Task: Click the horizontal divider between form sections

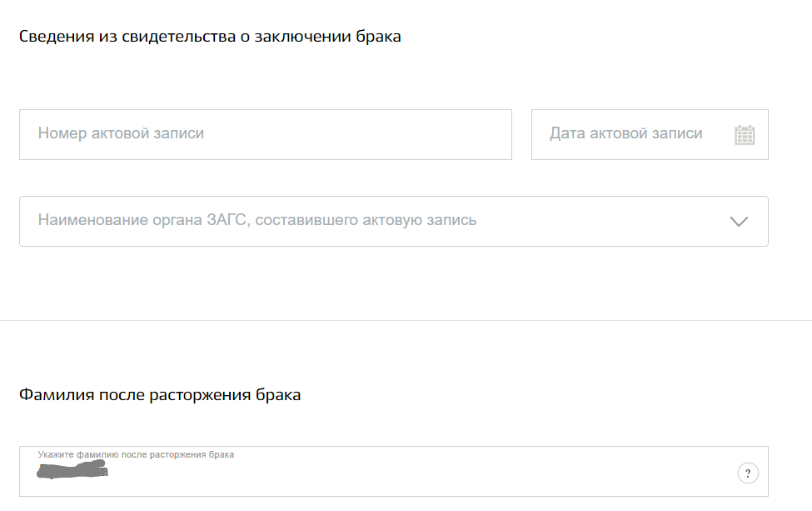Action: 406,320
